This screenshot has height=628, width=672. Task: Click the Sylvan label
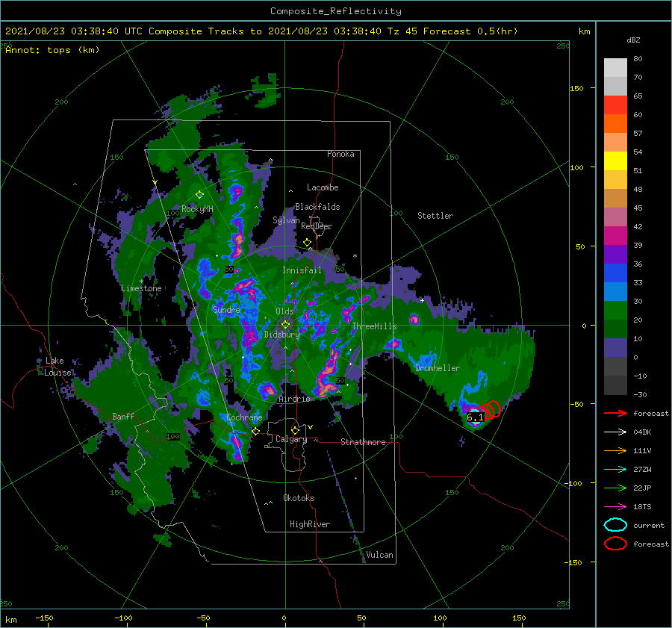(286, 220)
